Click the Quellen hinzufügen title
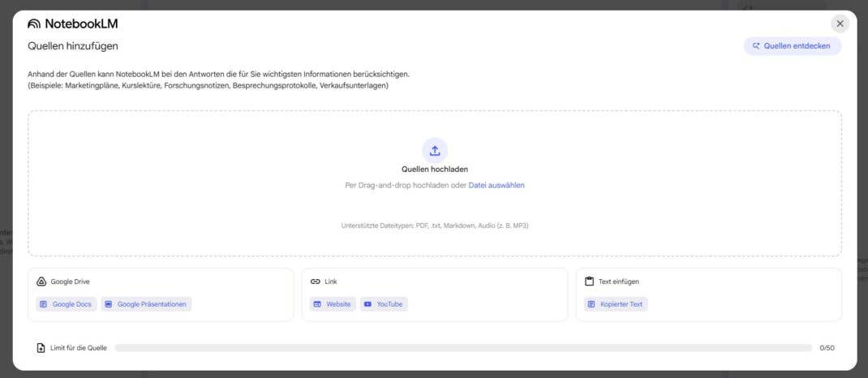868x378 pixels. click(x=73, y=46)
